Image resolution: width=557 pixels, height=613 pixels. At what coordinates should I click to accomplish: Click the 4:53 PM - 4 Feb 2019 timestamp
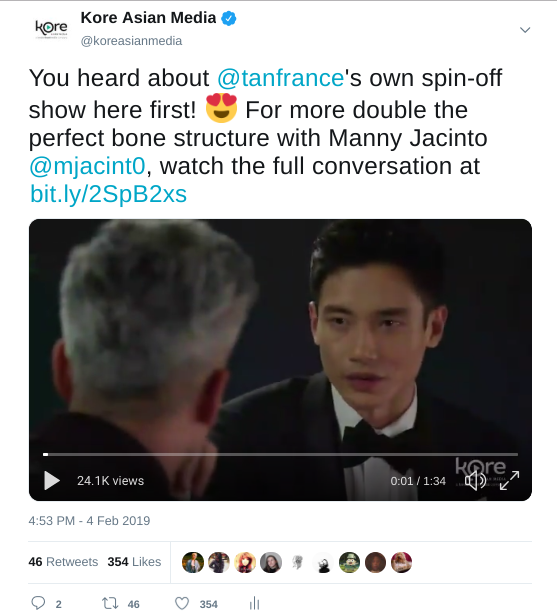(89, 521)
